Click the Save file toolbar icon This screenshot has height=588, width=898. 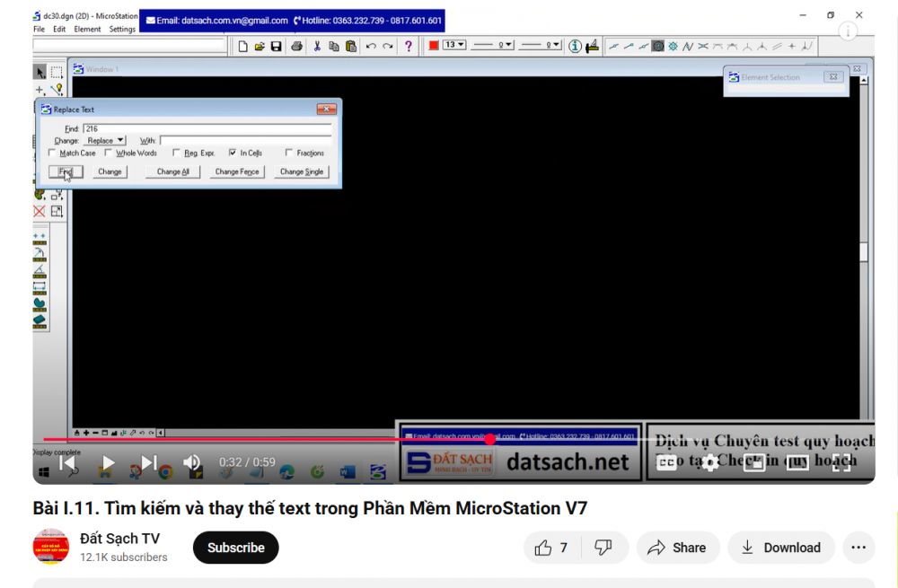tap(276, 46)
